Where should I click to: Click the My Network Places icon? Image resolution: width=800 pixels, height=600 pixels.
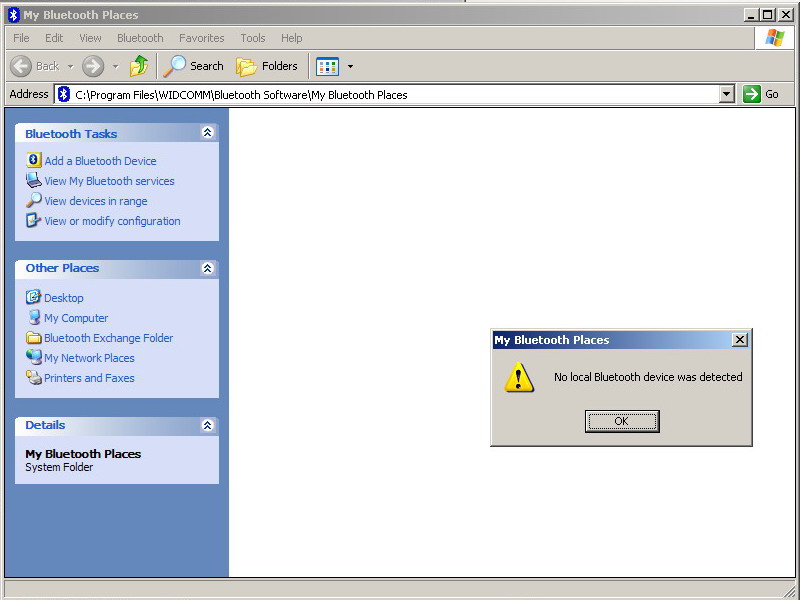(x=34, y=357)
